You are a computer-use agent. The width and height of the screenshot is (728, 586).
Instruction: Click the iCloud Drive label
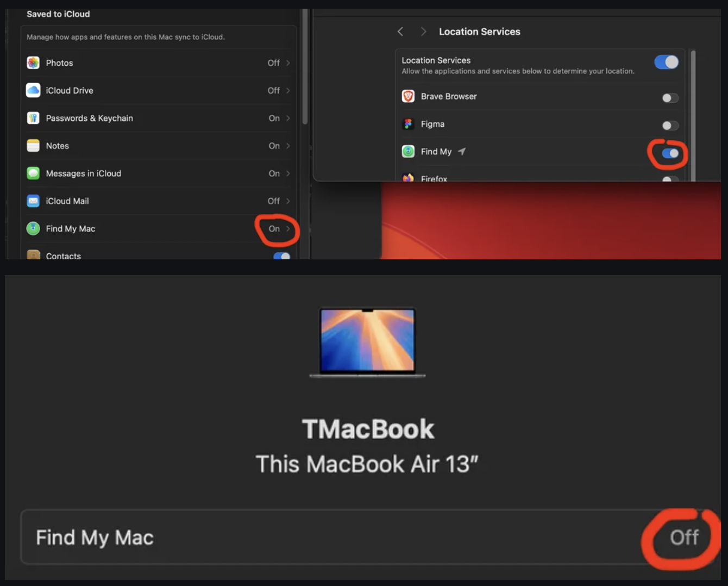coord(70,90)
